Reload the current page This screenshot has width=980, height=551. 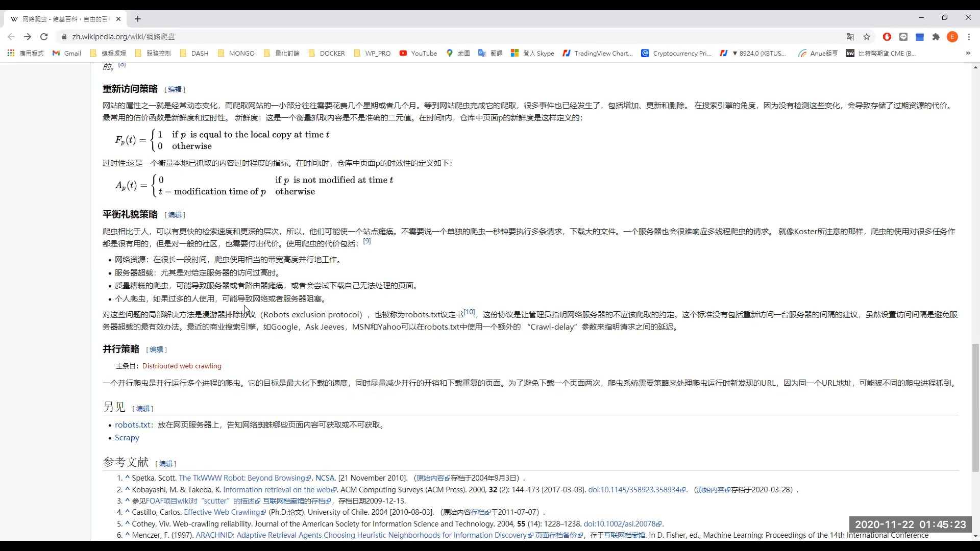pyautogui.click(x=44, y=37)
